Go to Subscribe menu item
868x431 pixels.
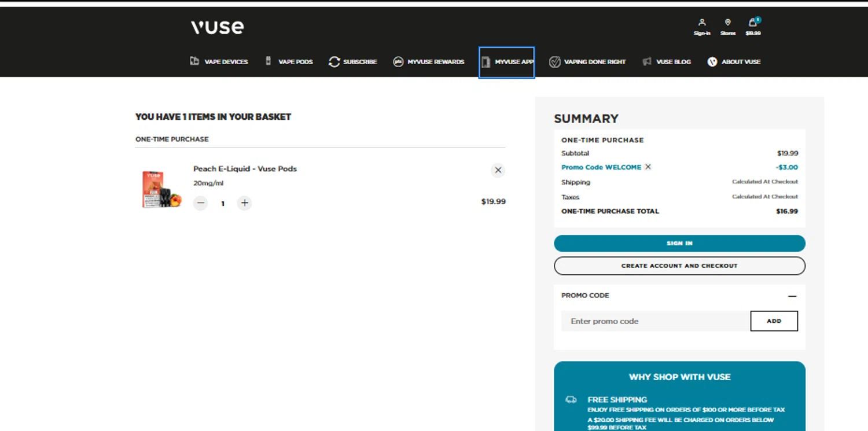point(360,62)
